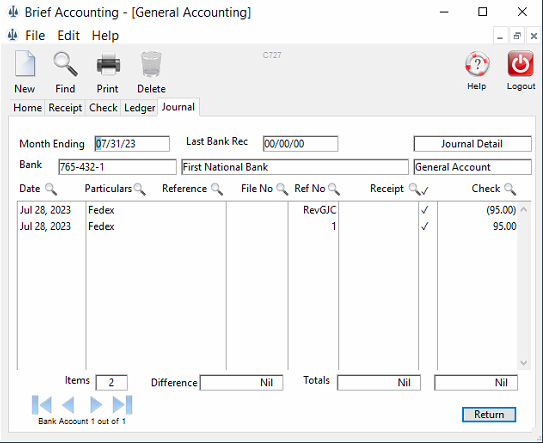
Task: Select Jul 28, 2023 in second row
Action: click(45, 227)
